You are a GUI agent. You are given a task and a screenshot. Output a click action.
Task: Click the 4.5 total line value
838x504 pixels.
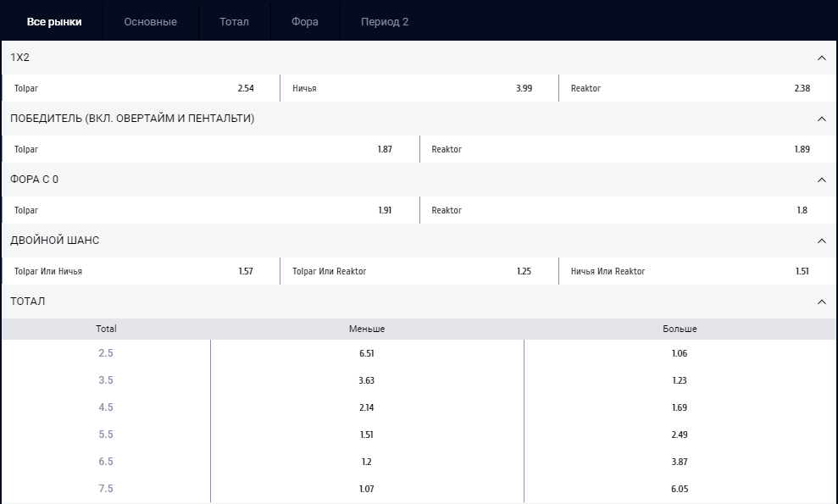106,407
